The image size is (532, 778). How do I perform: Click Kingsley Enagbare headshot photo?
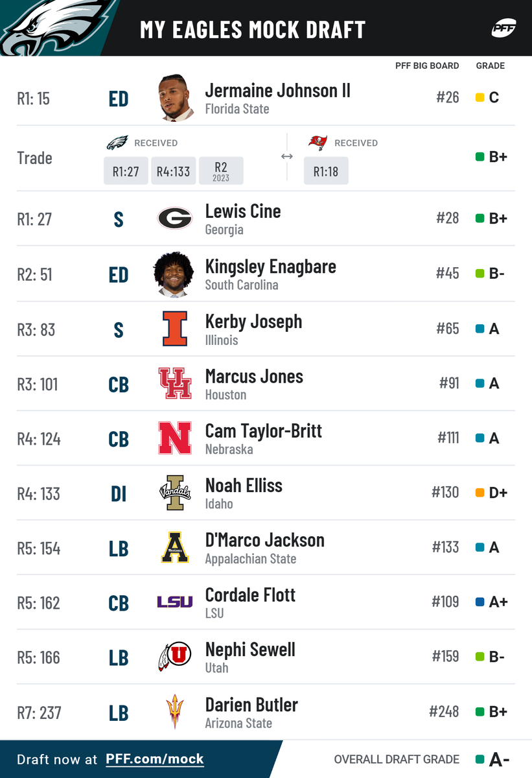[175, 274]
